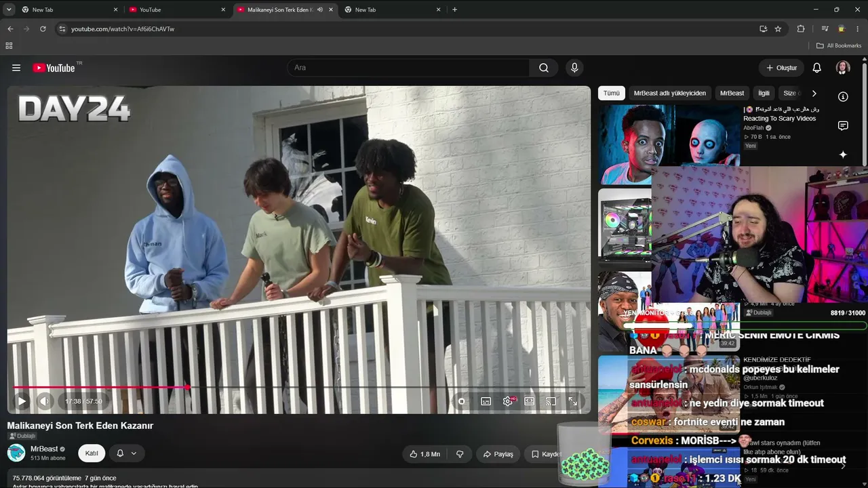Focus the YouTube search box
Screen dimensions: 868x488
click(x=409, y=68)
